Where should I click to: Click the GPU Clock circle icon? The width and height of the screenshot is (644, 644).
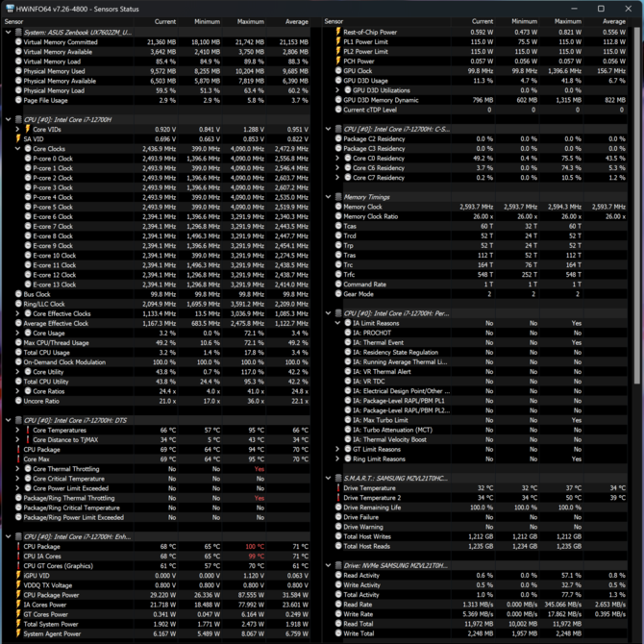click(337, 71)
